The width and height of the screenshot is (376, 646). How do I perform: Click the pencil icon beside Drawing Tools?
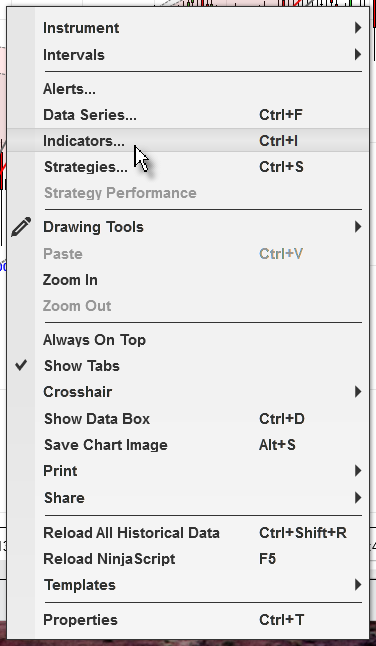click(x=21, y=227)
